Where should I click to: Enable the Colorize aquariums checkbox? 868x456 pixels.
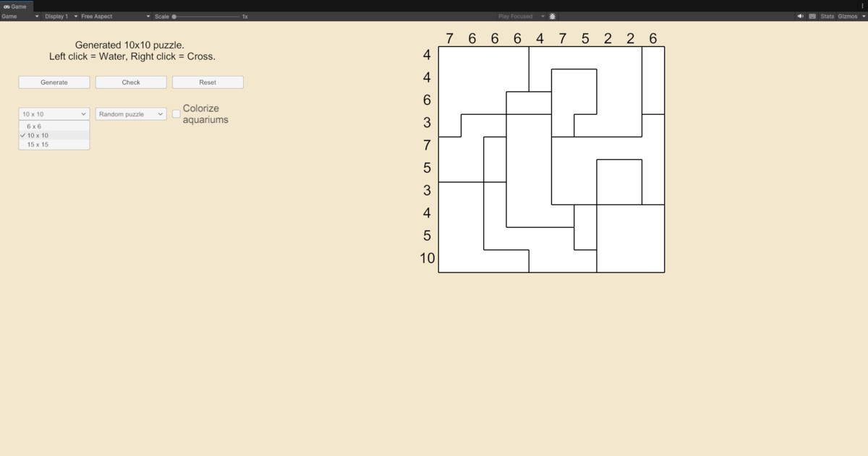tap(176, 114)
